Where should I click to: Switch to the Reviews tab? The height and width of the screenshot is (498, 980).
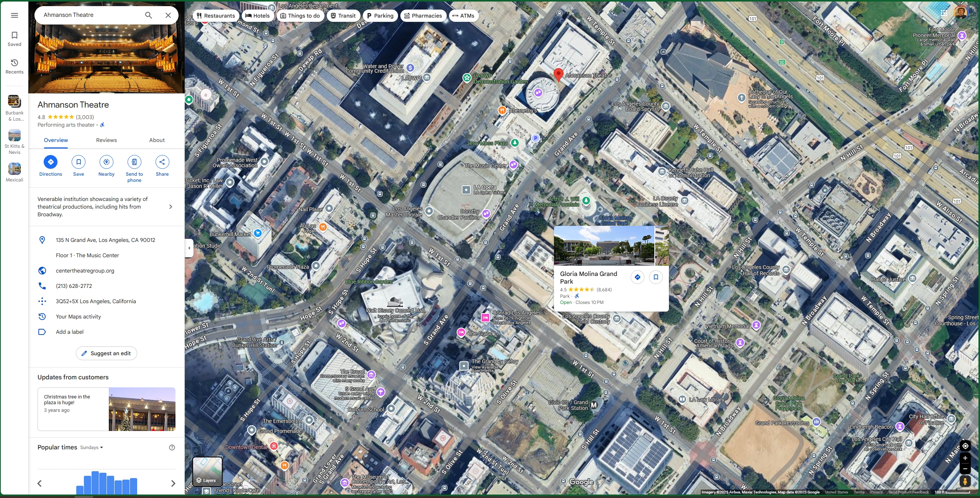(x=107, y=140)
